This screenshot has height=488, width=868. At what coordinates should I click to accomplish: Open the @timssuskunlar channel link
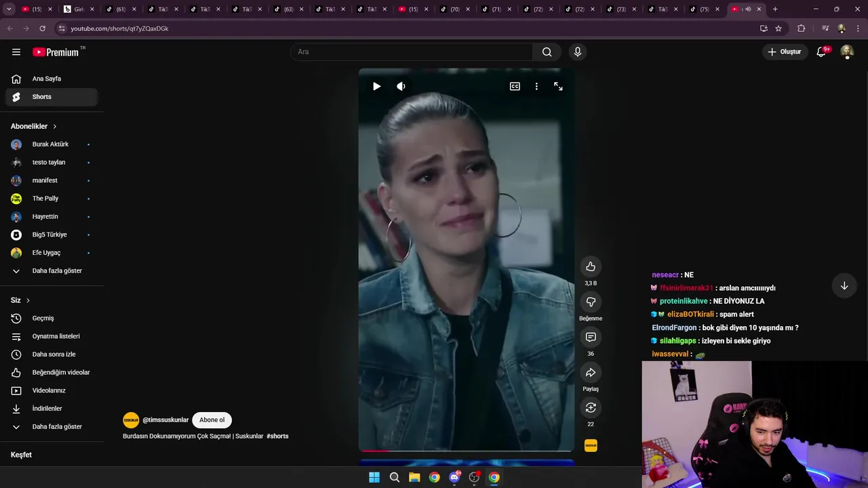point(165,420)
